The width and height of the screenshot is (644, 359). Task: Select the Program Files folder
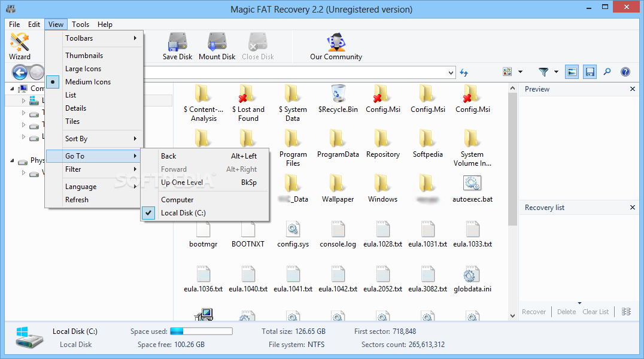(293, 148)
